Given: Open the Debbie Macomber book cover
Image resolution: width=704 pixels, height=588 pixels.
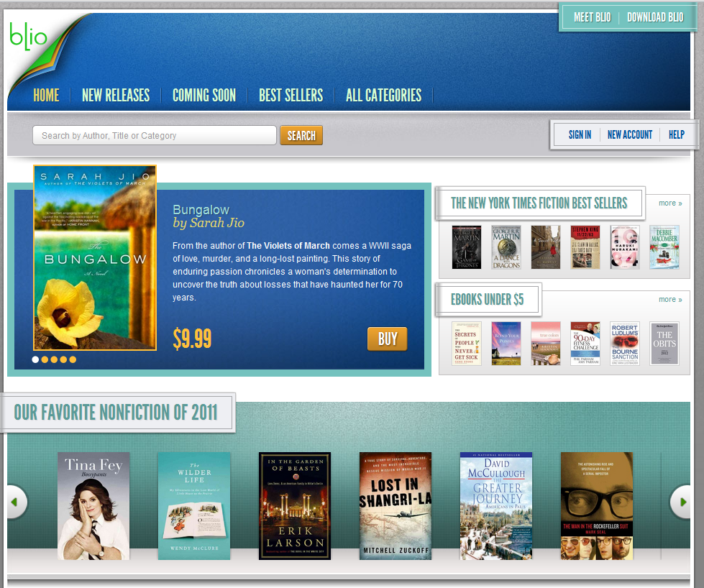Looking at the screenshot, I should point(664,247).
